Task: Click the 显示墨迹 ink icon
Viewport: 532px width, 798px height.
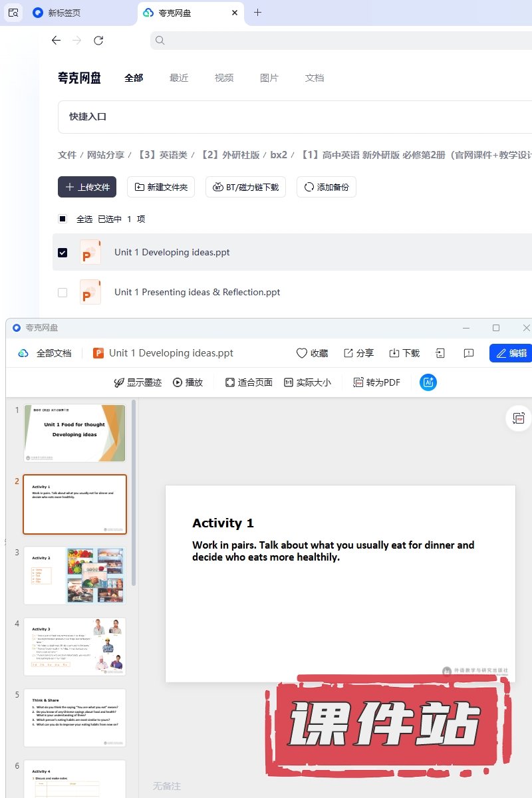Action: (119, 382)
